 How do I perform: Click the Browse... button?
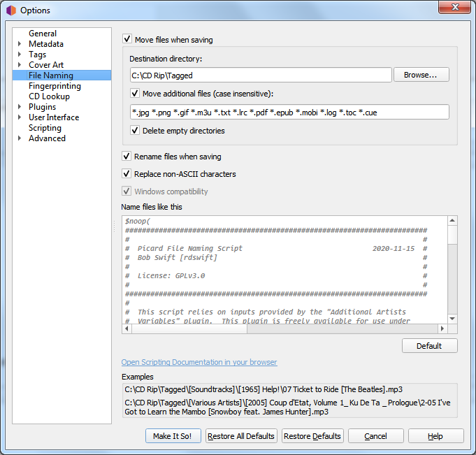(421, 75)
